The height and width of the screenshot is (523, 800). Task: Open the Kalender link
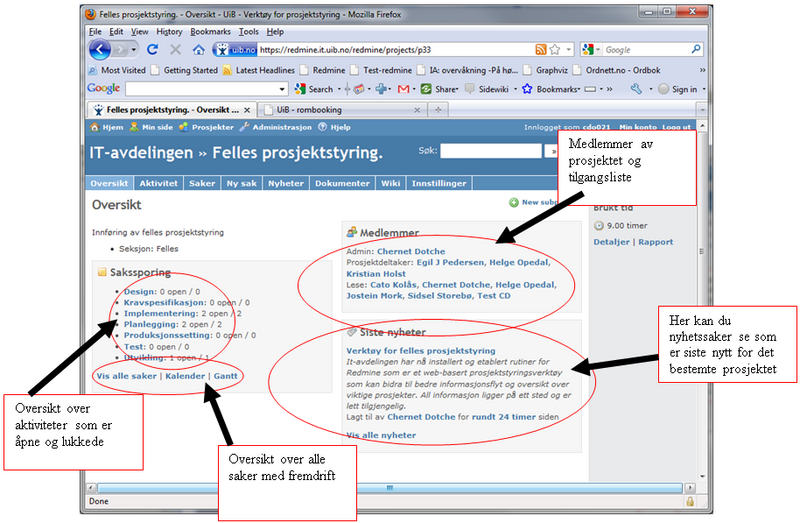185,376
